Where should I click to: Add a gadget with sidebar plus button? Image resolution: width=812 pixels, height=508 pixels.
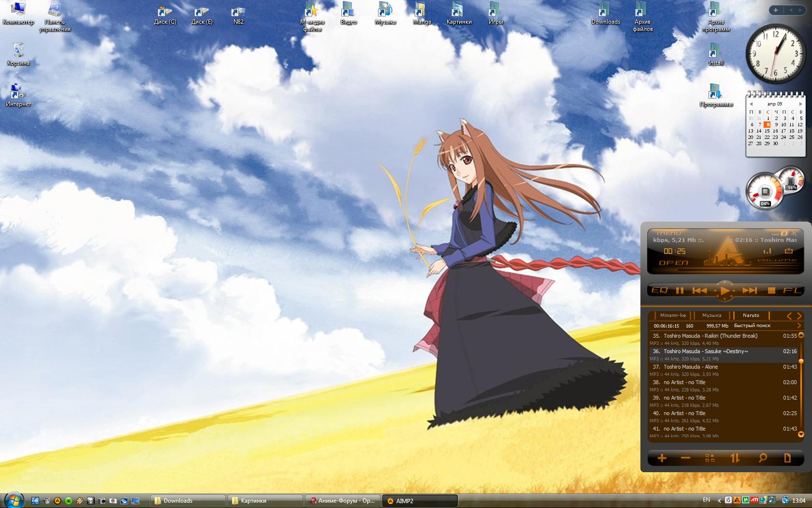point(776,10)
